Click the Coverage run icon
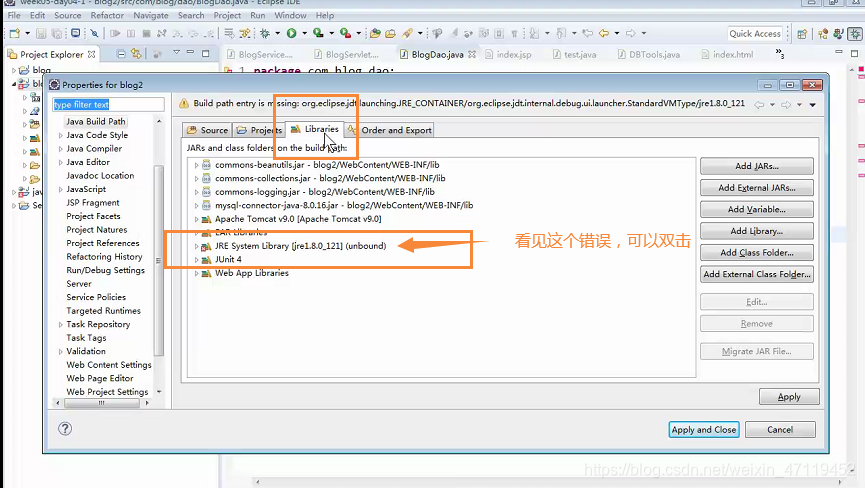865x488 pixels. [318, 33]
